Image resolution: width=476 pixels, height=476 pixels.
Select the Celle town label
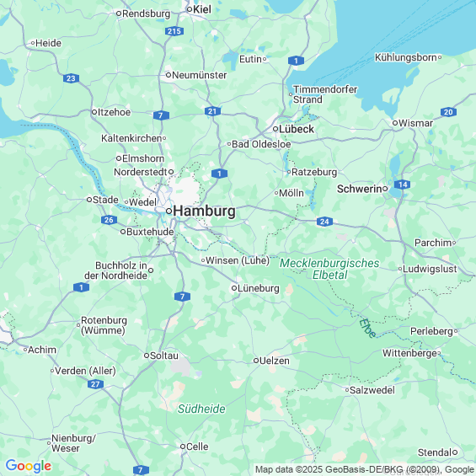point(197,447)
